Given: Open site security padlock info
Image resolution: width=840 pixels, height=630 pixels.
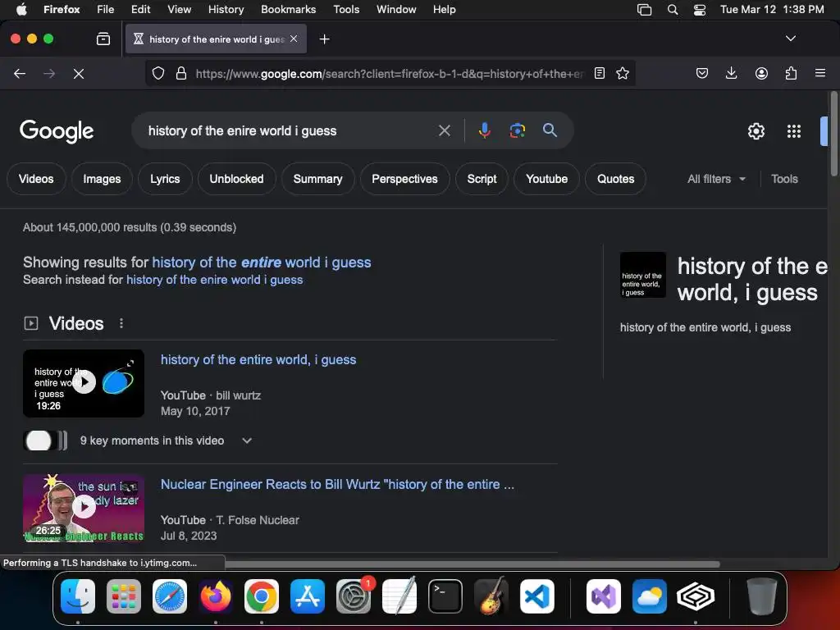Looking at the screenshot, I should click(x=181, y=73).
